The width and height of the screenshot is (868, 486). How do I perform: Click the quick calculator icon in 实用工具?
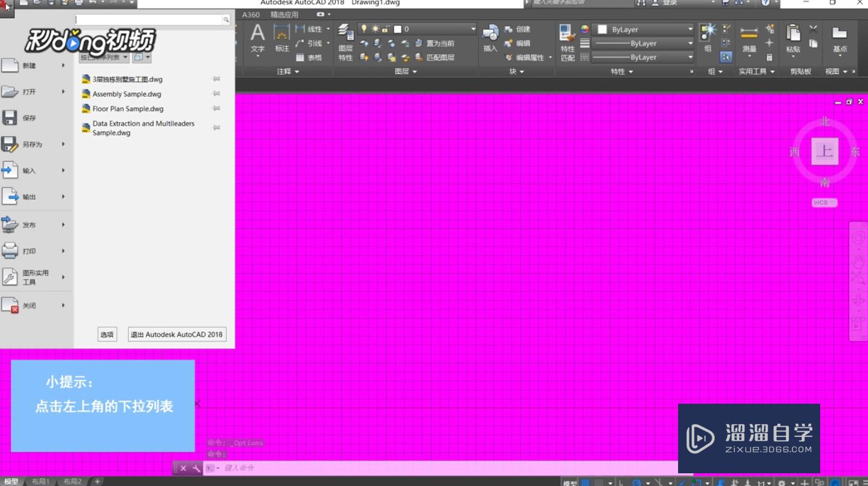point(769,57)
